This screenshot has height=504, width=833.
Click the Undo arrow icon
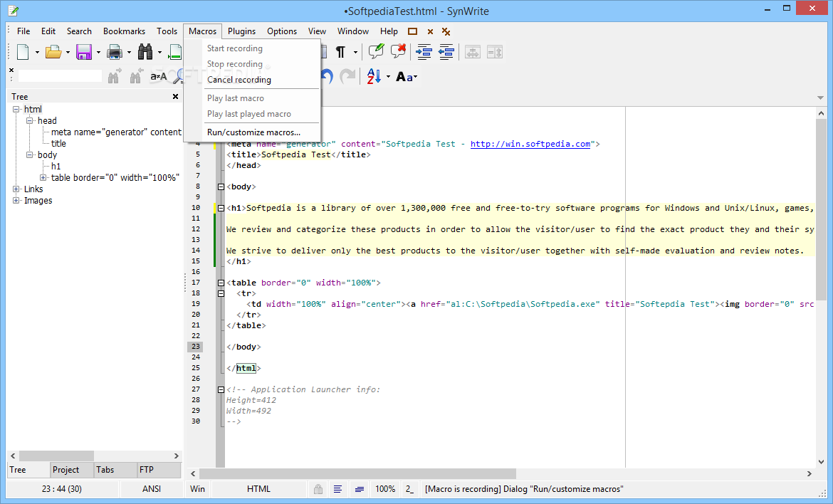click(327, 77)
